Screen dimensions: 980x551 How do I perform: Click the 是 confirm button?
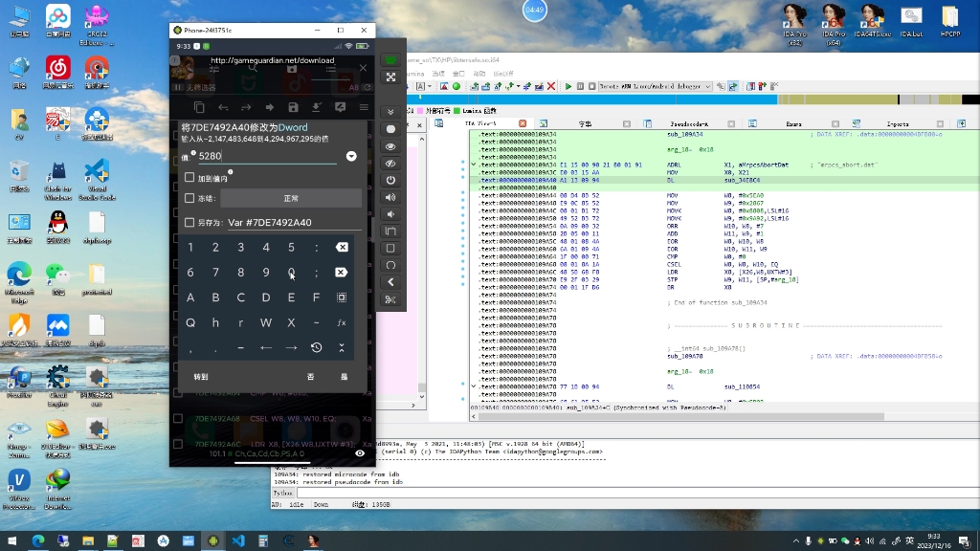pyautogui.click(x=344, y=377)
